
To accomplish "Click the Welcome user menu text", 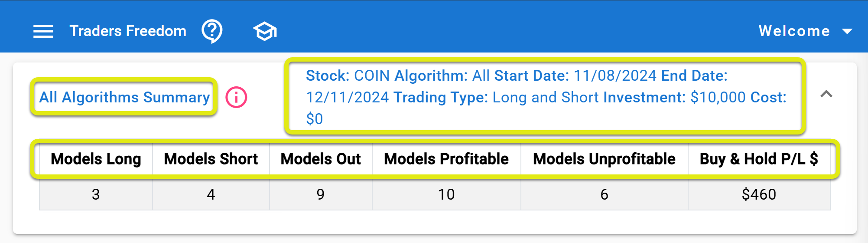I will [794, 31].
